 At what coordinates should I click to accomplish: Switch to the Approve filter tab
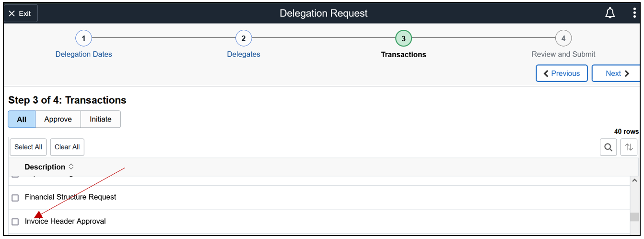click(58, 119)
